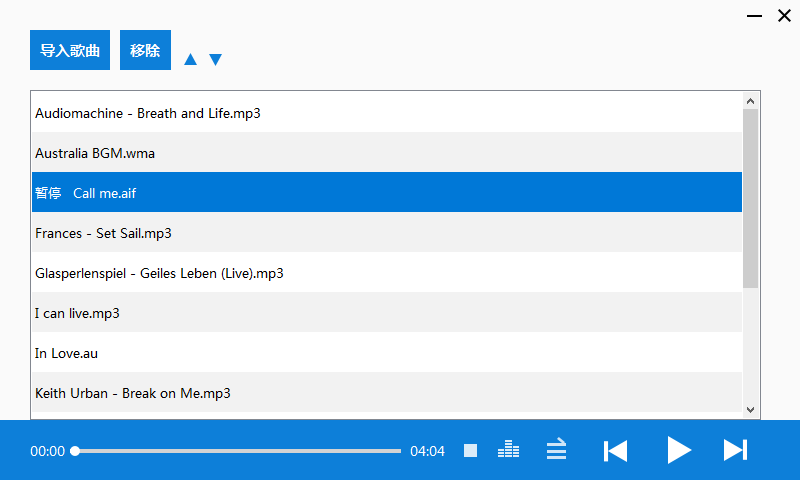Select I can live.mp3 track
The height and width of the screenshot is (480, 800).
point(387,312)
